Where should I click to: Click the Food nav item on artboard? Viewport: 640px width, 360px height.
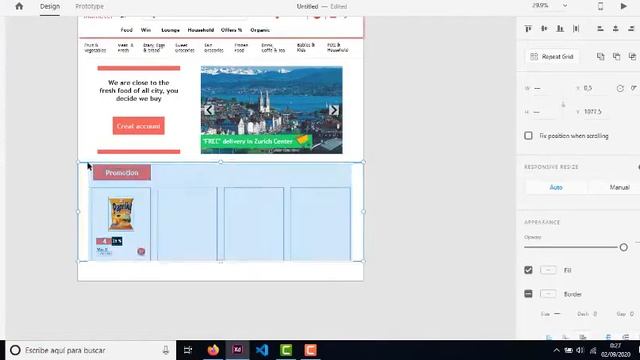127,30
